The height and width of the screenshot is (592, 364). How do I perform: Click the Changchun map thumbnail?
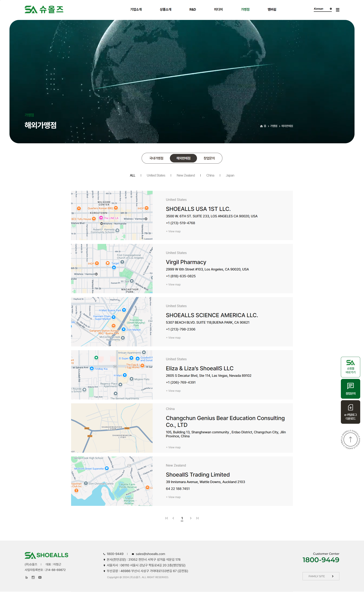(x=112, y=428)
